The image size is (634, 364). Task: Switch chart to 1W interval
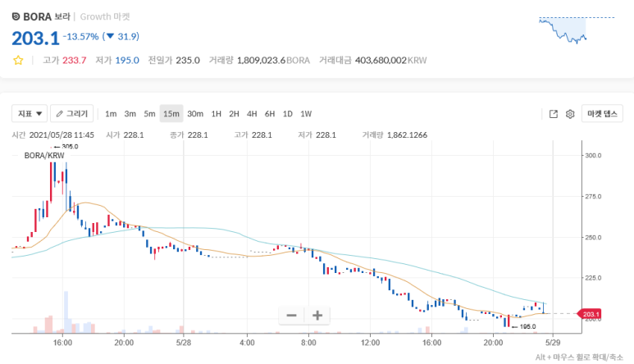[306, 114]
